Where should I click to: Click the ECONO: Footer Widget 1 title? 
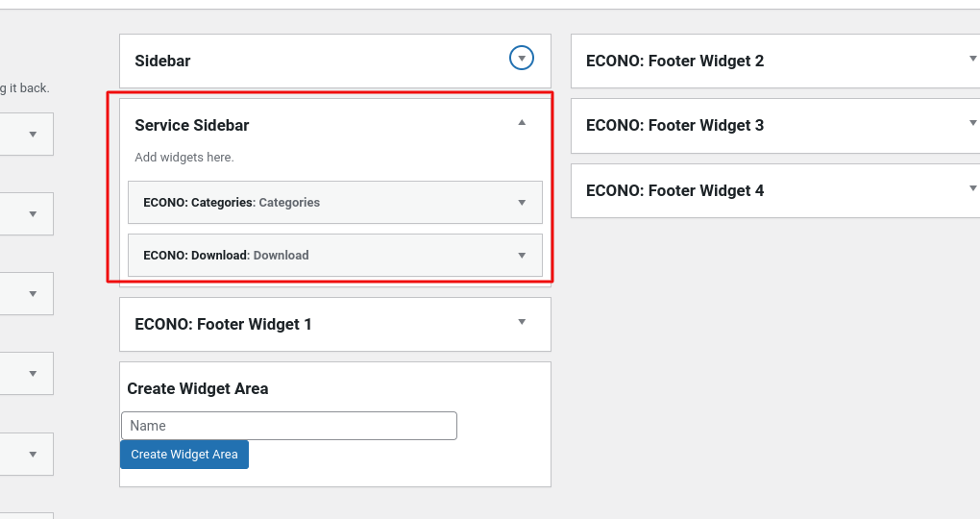tap(223, 325)
